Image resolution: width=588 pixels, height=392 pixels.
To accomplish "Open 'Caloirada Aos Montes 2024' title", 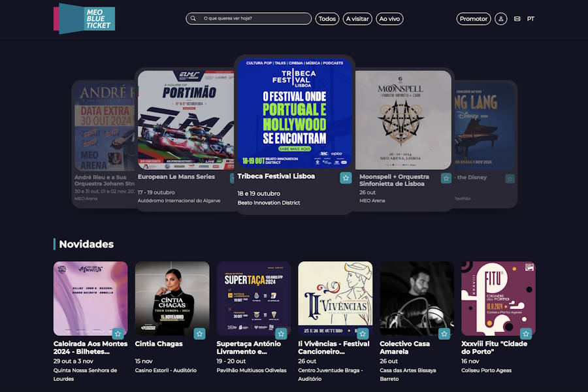I will pos(90,348).
